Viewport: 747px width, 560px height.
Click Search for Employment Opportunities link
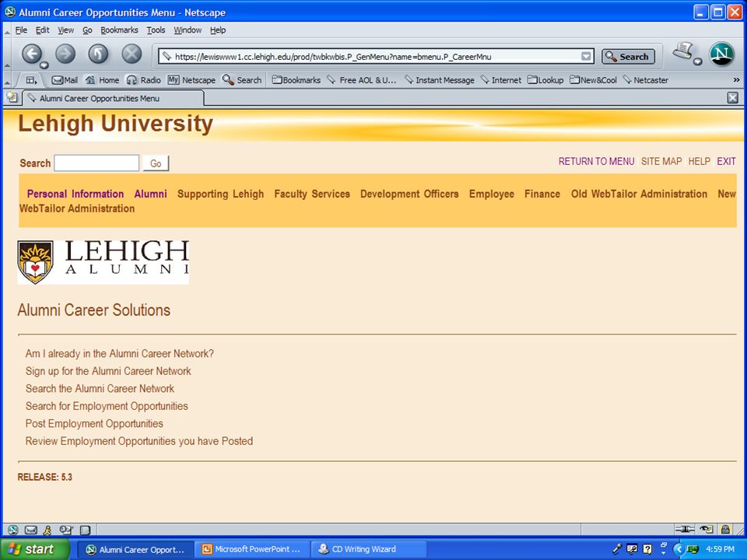107,406
